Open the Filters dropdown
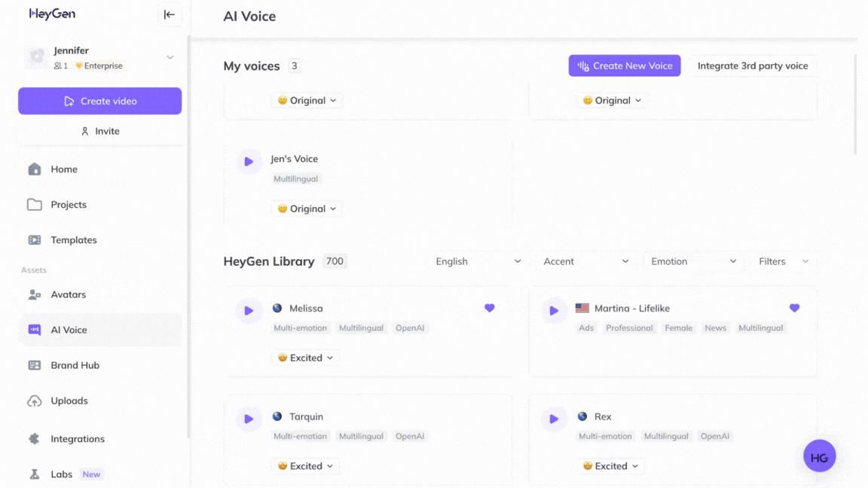Screen dimensions: 868x488 point(784,262)
